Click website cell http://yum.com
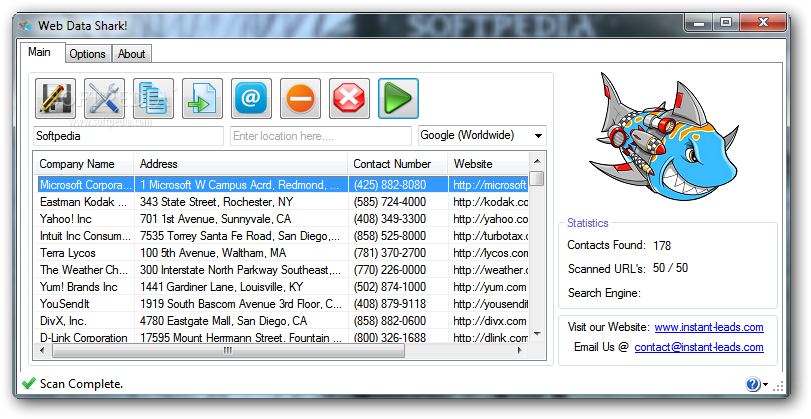Image resolution: width=811 pixels, height=419 pixels. 489,287
